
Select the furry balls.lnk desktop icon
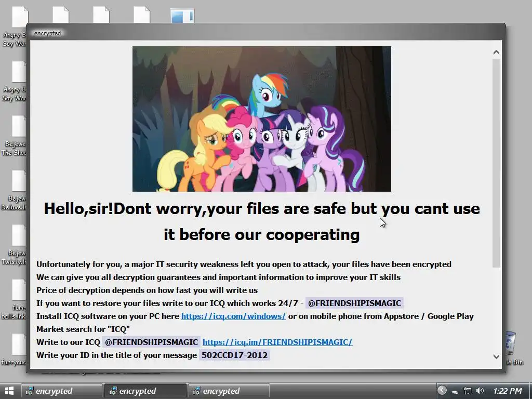14,299
